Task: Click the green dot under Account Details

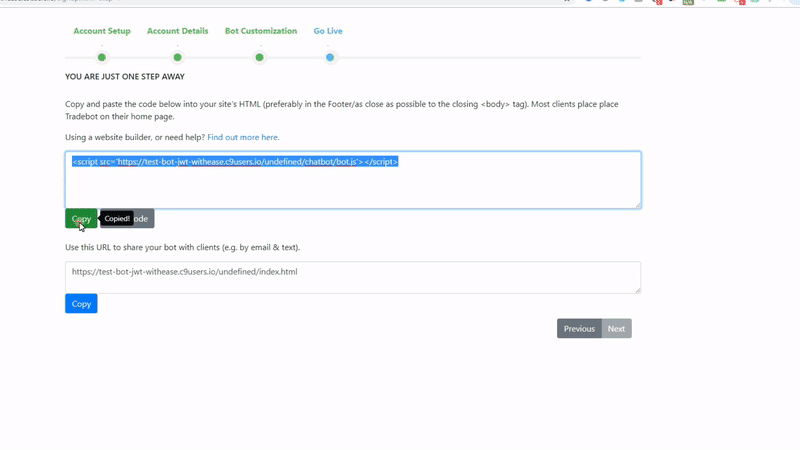Action: point(178,57)
